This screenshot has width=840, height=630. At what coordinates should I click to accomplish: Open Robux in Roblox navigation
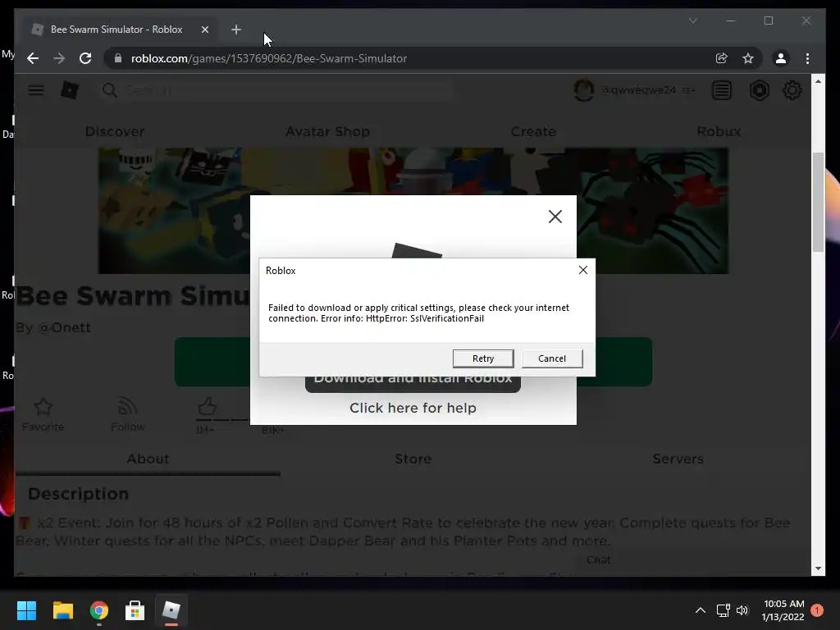pos(719,131)
